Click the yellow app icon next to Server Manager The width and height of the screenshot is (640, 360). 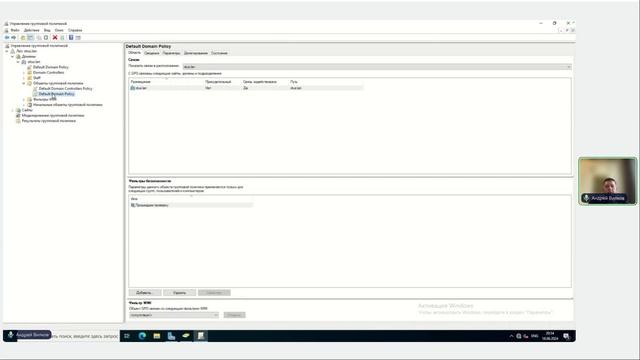[x=186, y=336]
